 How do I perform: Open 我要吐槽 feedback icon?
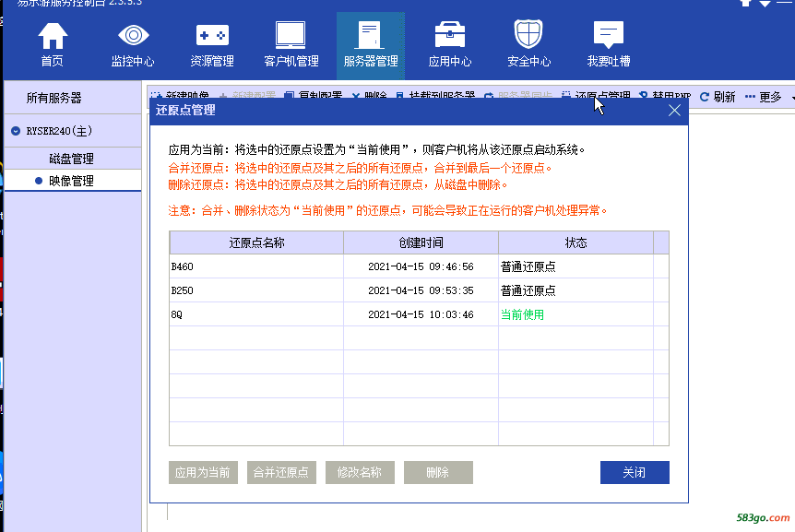[x=608, y=34]
